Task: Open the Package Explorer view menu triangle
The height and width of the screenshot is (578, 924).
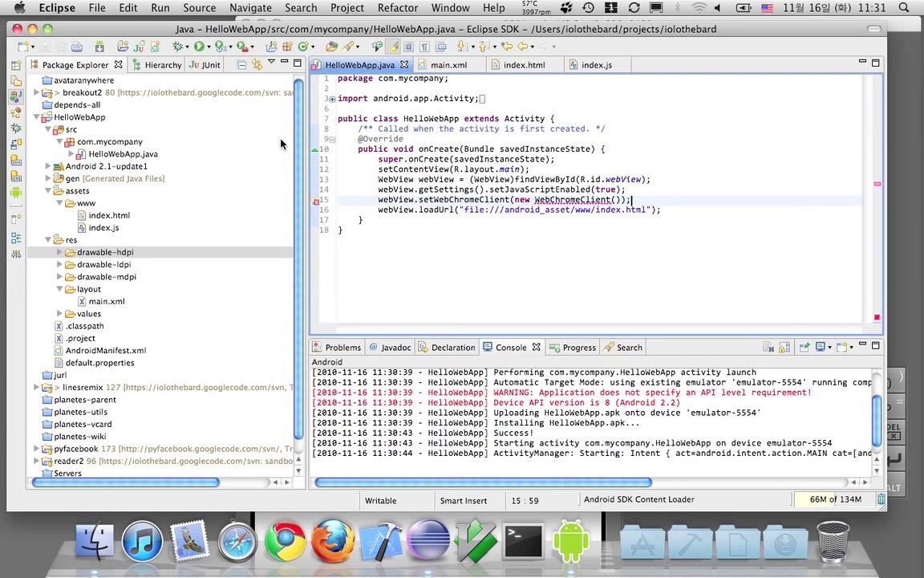Action: point(271,61)
